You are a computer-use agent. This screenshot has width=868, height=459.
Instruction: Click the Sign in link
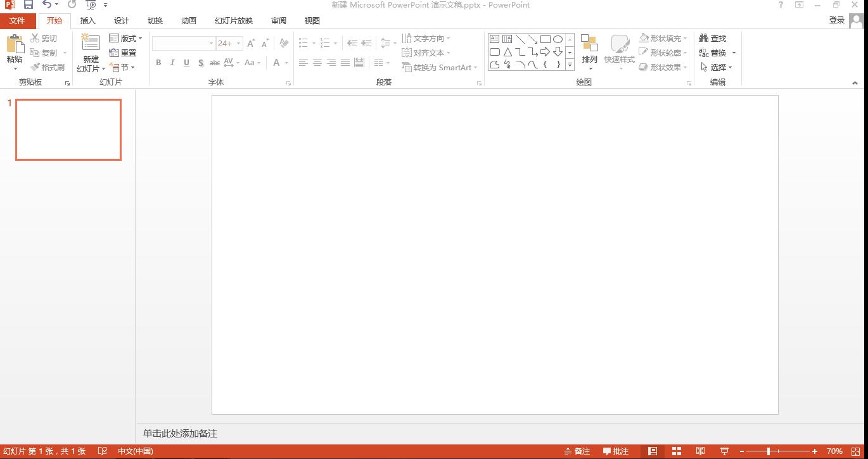837,20
